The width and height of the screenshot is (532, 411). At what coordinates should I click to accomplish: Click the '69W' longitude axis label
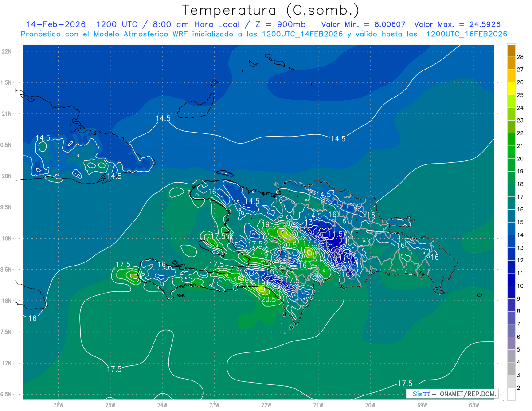tap(422, 405)
